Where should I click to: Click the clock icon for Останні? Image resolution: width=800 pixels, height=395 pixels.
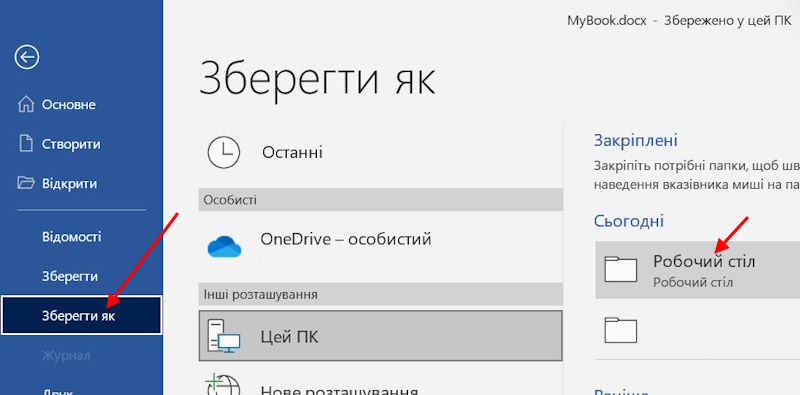coord(224,152)
